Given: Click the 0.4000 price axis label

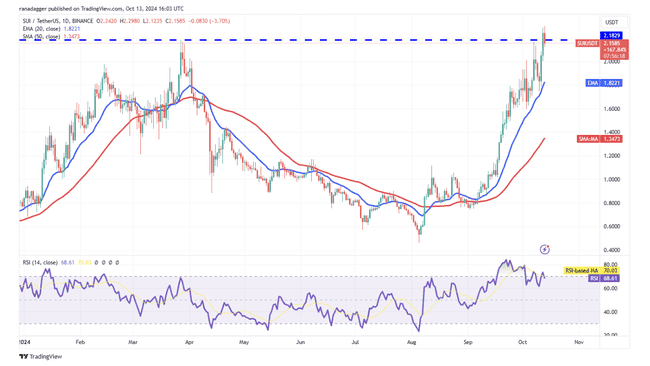Looking at the screenshot, I should point(611,250).
